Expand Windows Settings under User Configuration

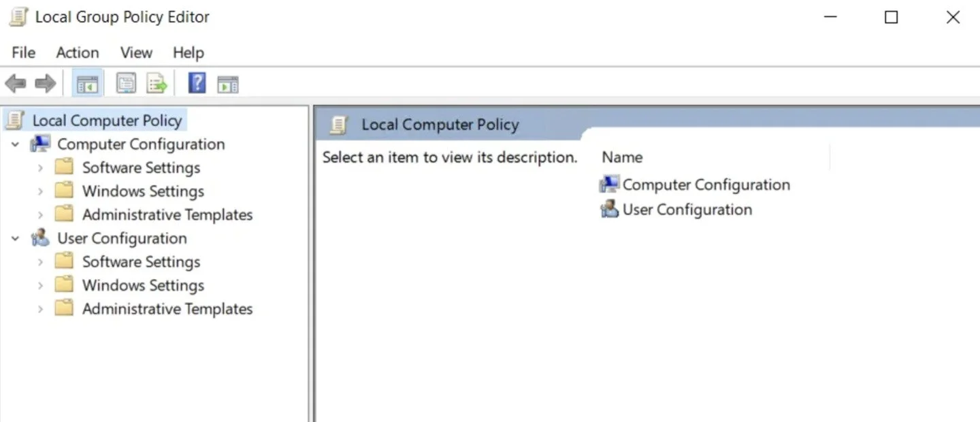coord(40,286)
